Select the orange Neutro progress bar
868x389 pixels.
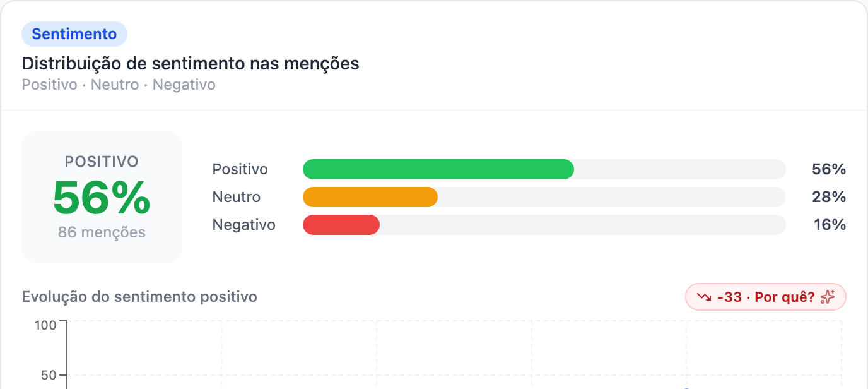(370, 197)
